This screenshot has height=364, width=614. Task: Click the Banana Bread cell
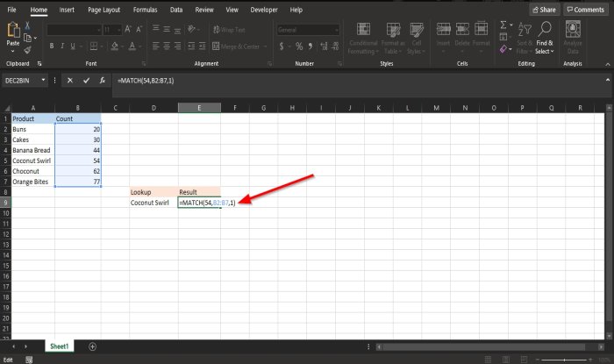tap(32, 150)
